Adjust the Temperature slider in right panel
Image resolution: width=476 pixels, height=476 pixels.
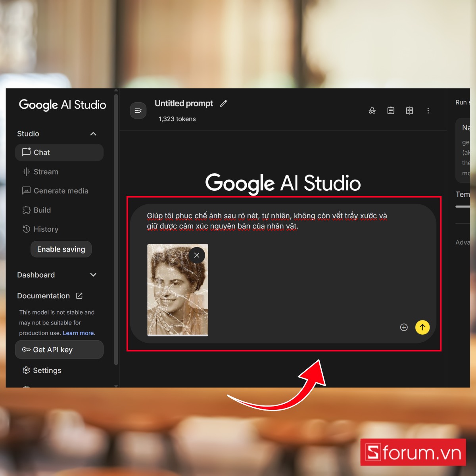pos(463,207)
